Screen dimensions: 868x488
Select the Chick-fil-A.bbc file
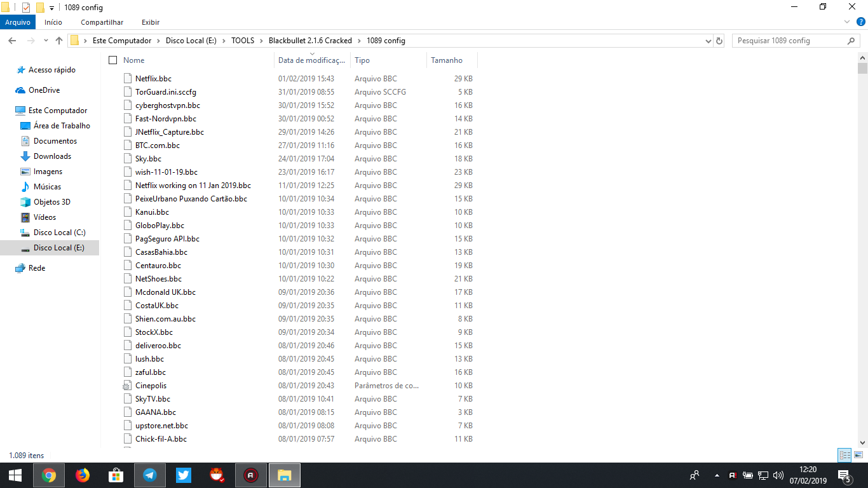coord(161,439)
